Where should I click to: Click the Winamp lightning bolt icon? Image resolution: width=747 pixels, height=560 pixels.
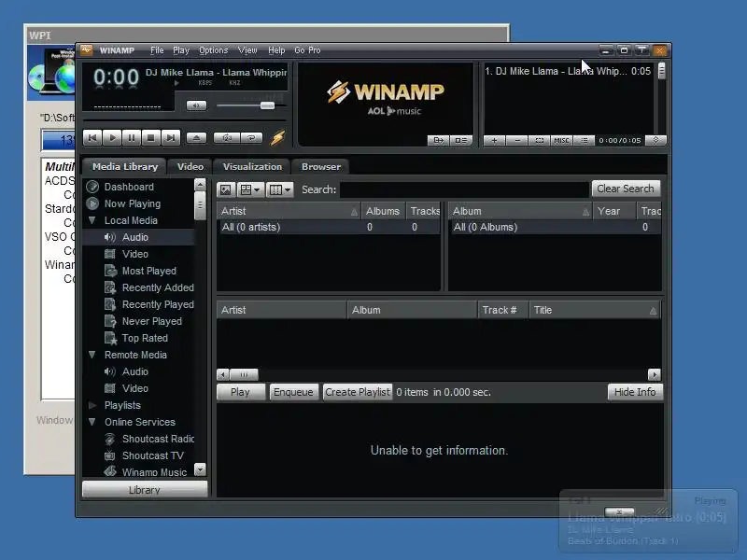point(277,137)
